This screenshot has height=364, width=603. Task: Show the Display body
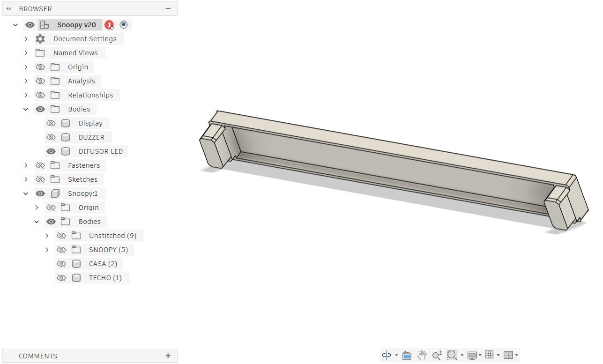(x=51, y=123)
